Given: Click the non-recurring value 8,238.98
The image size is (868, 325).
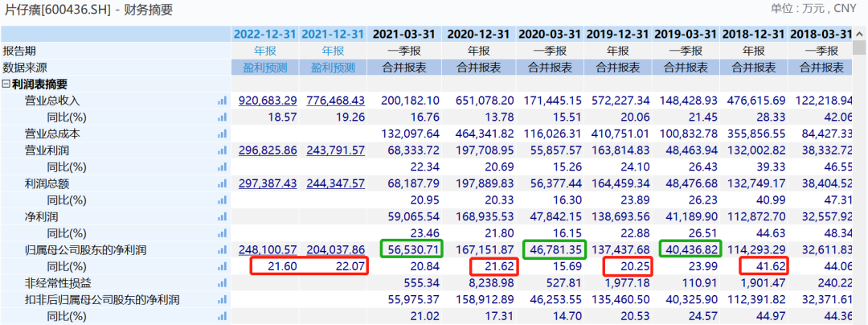Looking at the screenshot, I should [x=490, y=283].
